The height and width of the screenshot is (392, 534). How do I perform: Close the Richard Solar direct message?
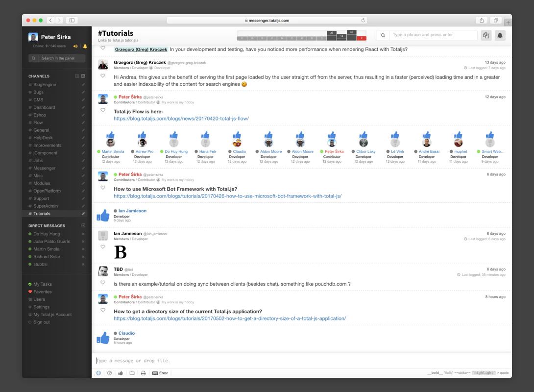point(83,257)
